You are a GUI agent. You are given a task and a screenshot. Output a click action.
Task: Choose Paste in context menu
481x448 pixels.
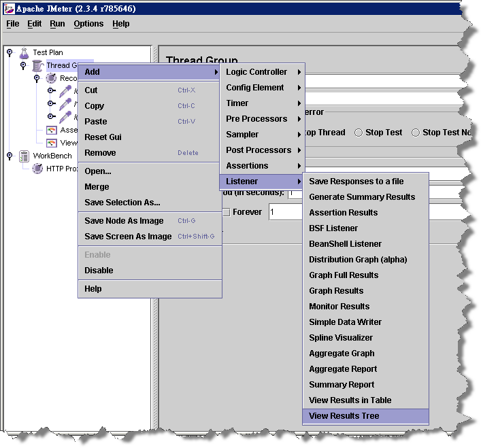coord(150,122)
